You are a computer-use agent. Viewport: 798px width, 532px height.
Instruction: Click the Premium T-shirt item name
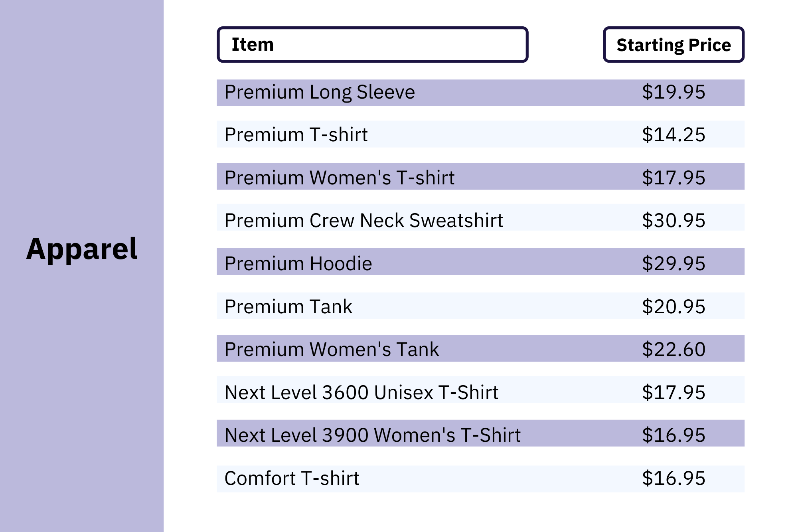pos(296,134)
